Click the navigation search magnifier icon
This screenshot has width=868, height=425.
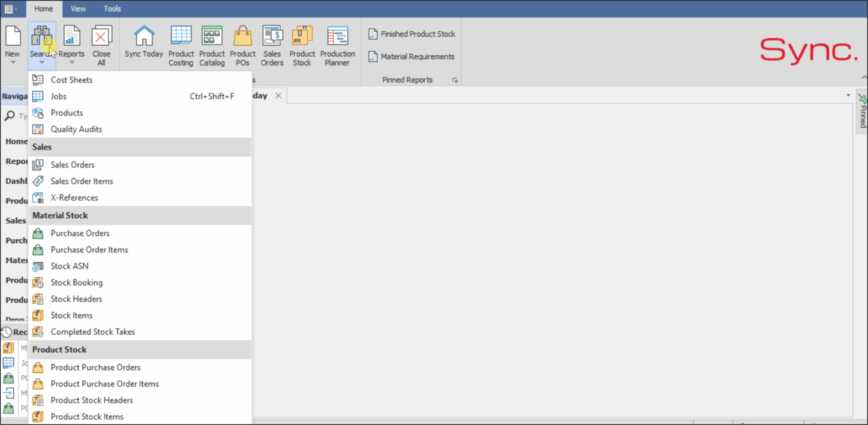click(x=10, y=116)
